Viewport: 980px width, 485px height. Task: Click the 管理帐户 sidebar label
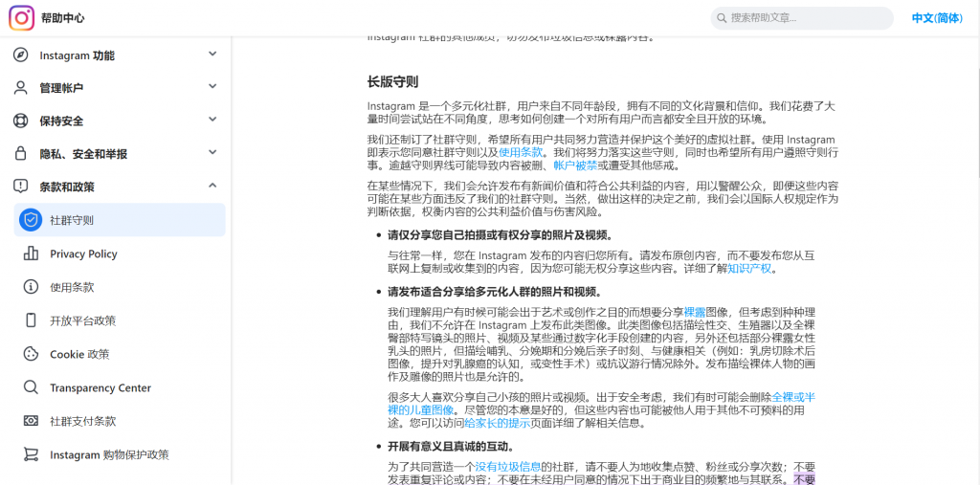pyautogui.click(x=61, y=88)
